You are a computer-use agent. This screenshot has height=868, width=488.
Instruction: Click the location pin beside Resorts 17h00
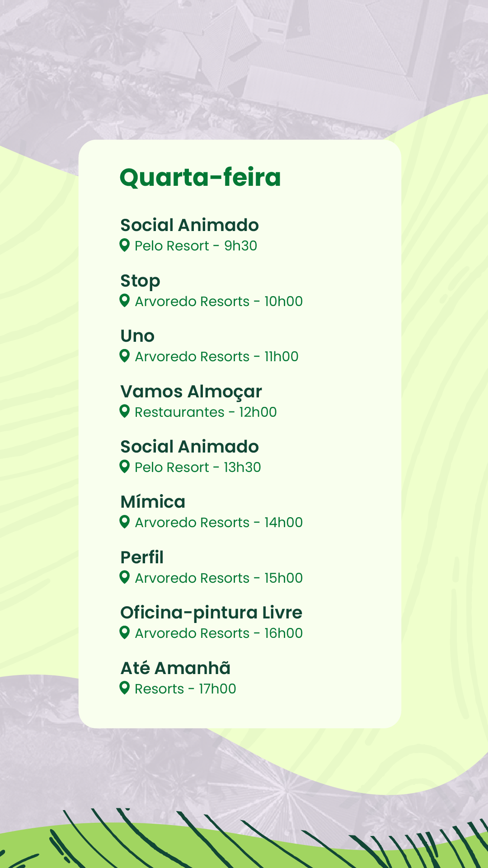coord(125,688)
